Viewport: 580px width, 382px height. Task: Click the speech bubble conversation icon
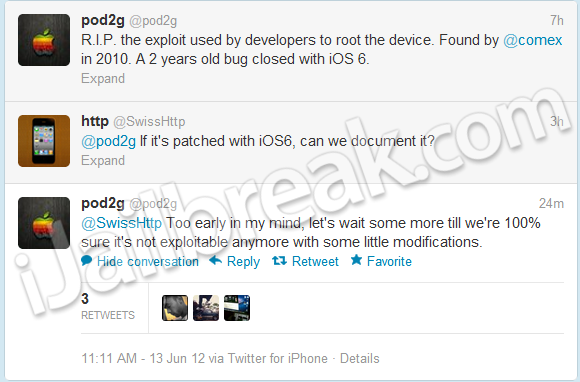coord(87,260)
